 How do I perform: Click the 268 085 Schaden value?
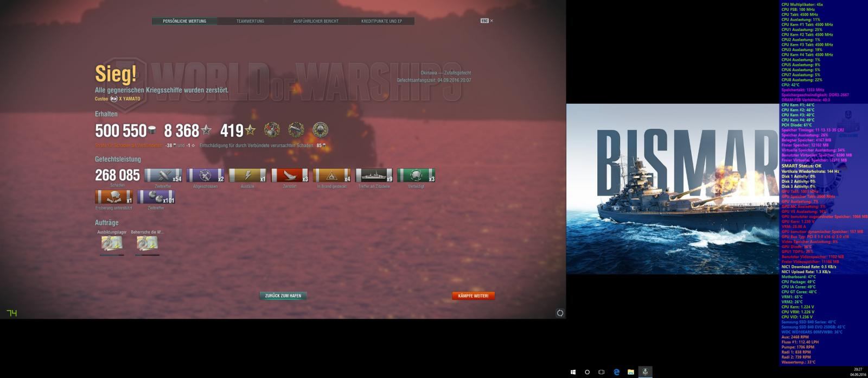pyautogui.click(x=117, y=175)
